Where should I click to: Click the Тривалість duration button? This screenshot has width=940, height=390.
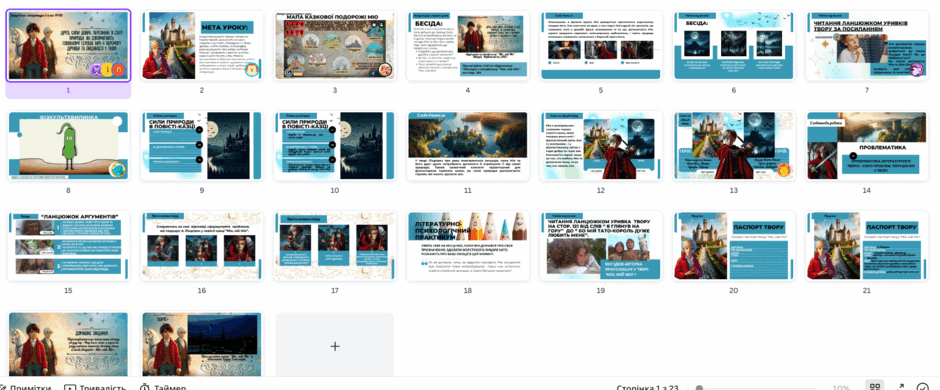click(95, 386)
